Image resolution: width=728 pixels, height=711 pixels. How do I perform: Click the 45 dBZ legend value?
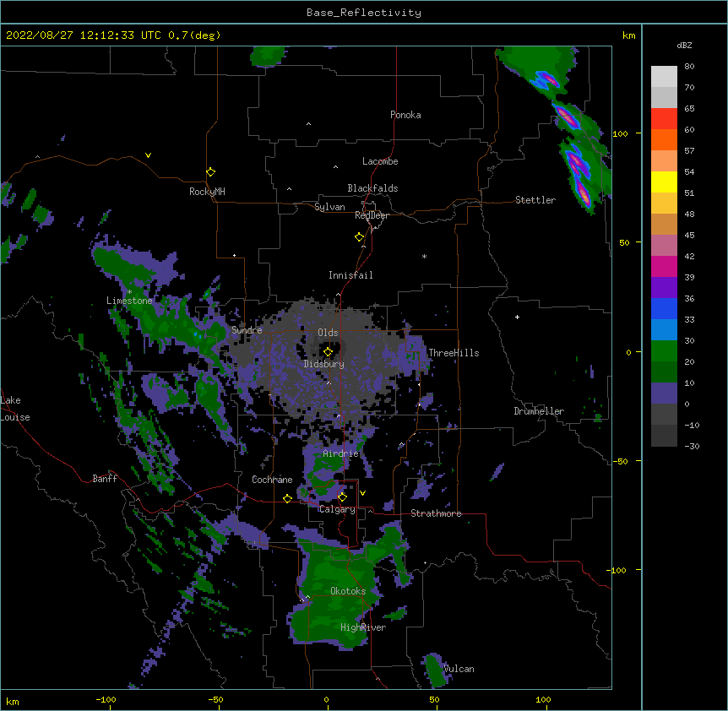coord(689,236)
